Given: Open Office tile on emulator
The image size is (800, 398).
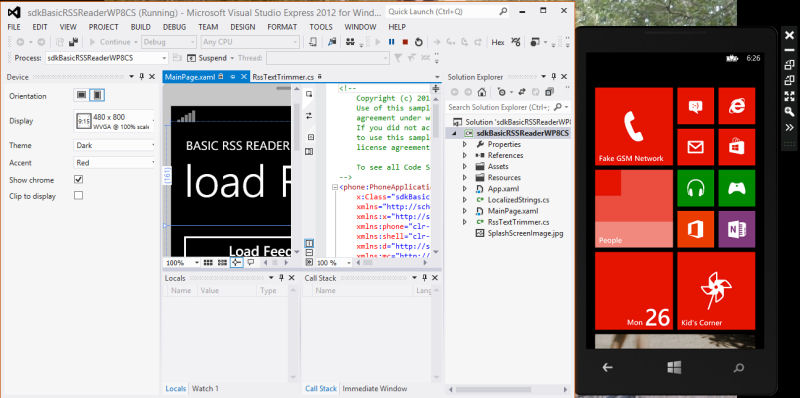Looking at the screenshot, I should (x=695, y=230).
